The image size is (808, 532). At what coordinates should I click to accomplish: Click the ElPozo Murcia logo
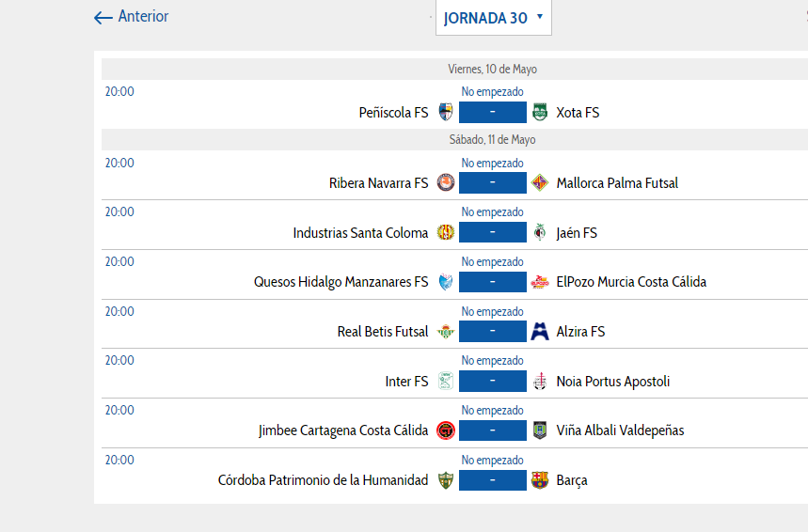click(x=540, y=282)
